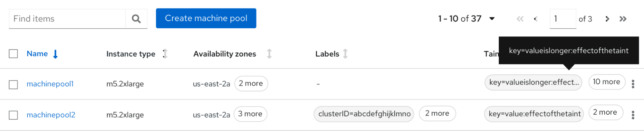Sort by Availability zones column icon
Screen dimensions: 644x131
click(269, 54)
